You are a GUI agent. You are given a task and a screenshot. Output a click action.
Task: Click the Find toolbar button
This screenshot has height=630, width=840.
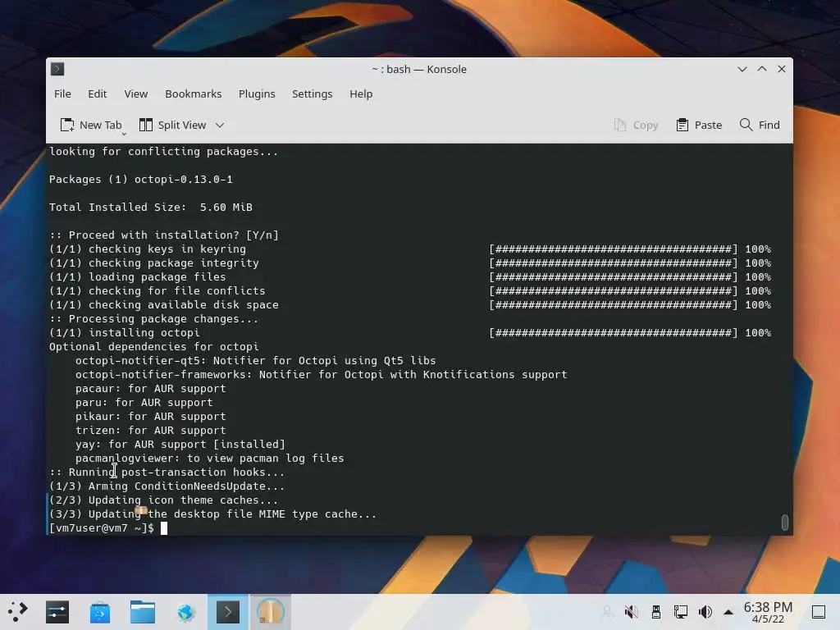coord(760,125)
